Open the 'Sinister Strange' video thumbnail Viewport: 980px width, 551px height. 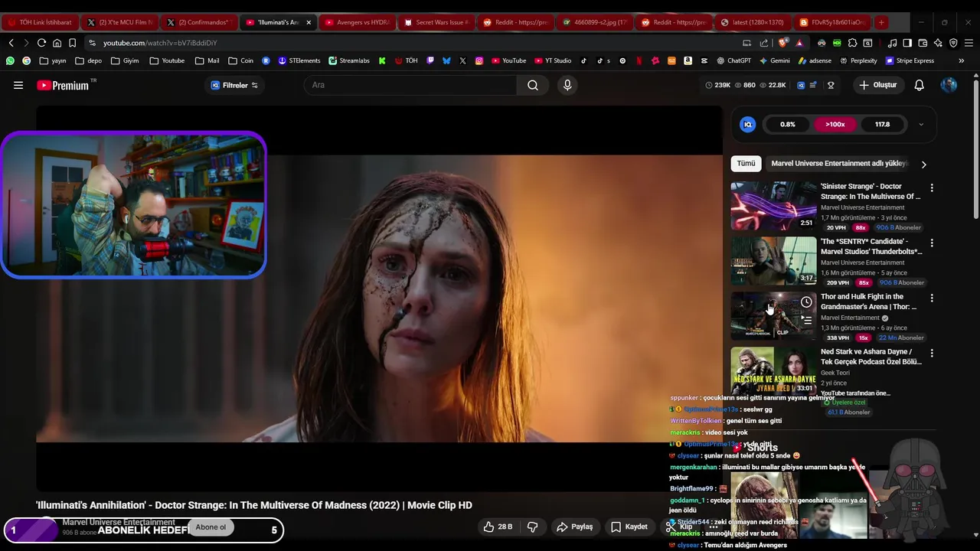point(773,206)
